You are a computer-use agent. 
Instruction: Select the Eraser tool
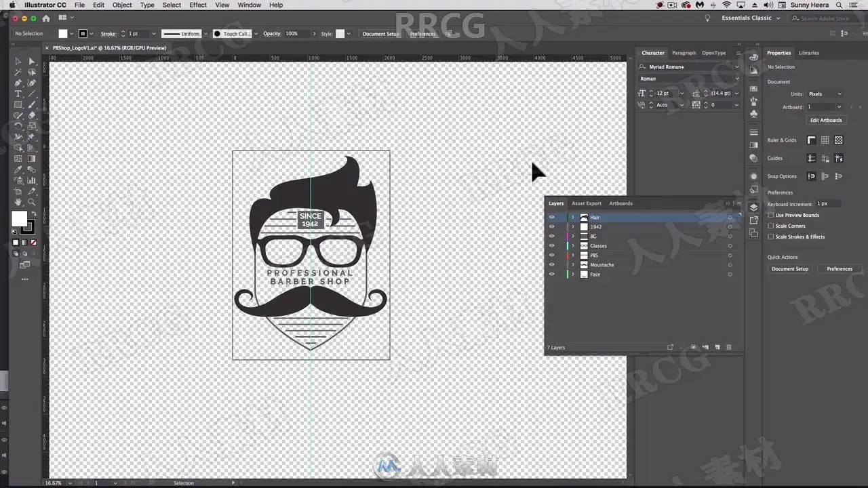coord(31,115)
